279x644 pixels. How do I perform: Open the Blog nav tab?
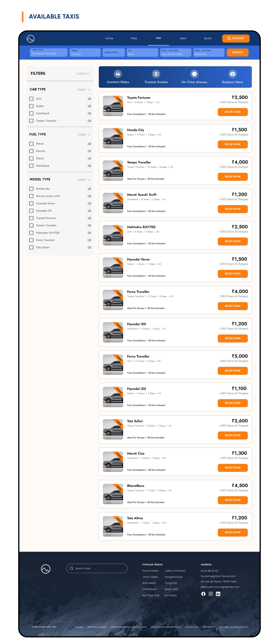208,39
